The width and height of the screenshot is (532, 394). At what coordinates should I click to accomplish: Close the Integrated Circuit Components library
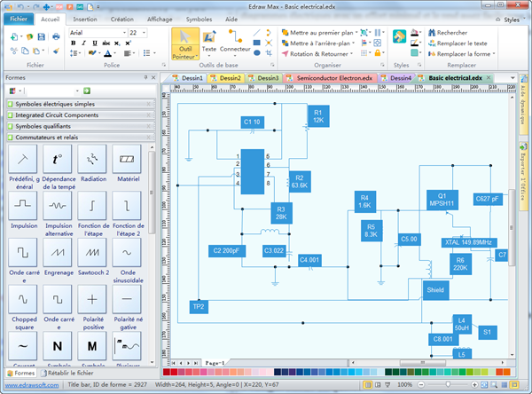[x=148, y=115]
